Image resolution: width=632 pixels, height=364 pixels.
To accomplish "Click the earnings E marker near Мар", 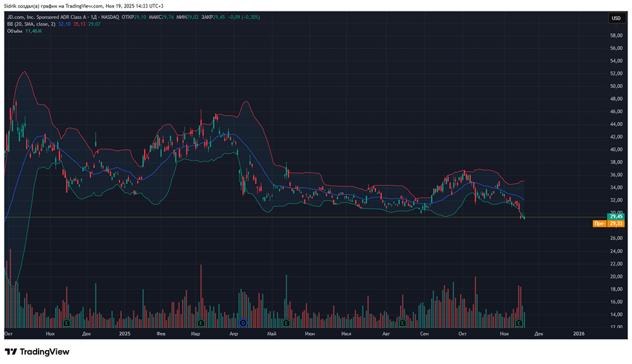I will [x=201, y=323].
